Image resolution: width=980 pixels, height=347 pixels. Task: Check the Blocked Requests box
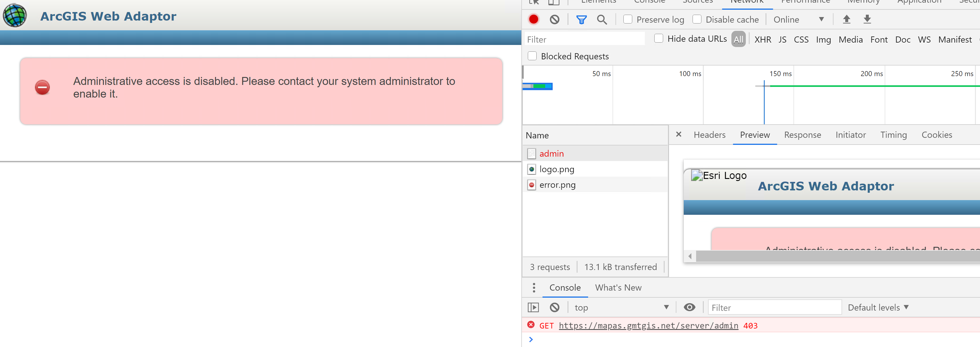coord(532,56)
